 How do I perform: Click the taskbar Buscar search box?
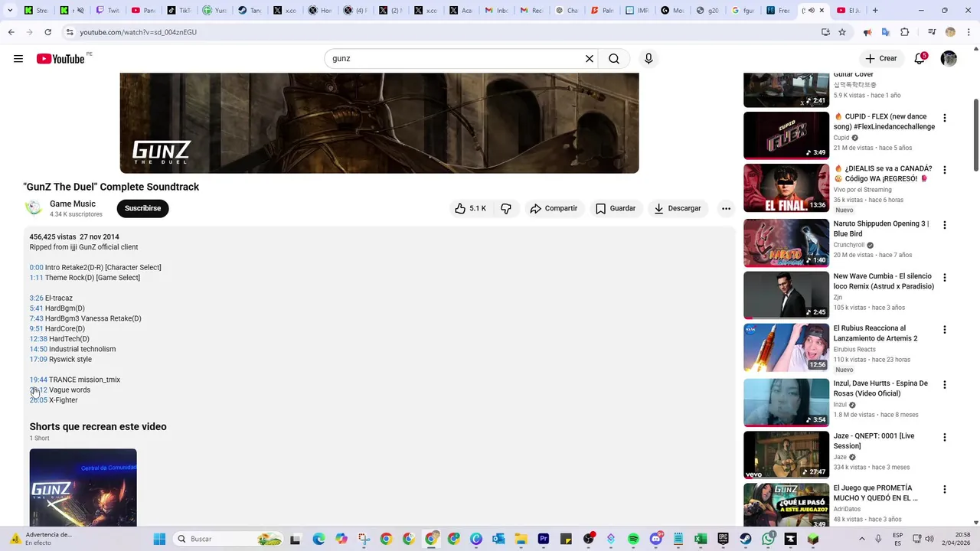click(228, 539)
